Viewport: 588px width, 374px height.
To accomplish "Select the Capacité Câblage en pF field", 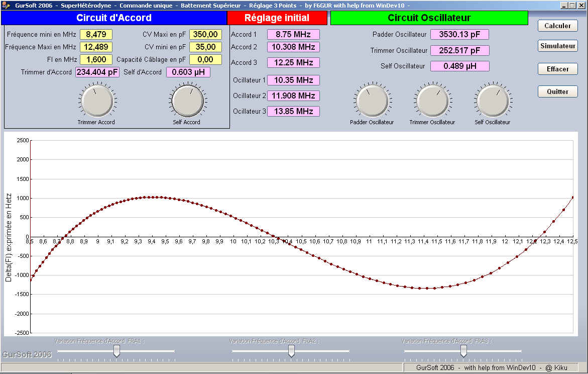I will pos(205,59).
